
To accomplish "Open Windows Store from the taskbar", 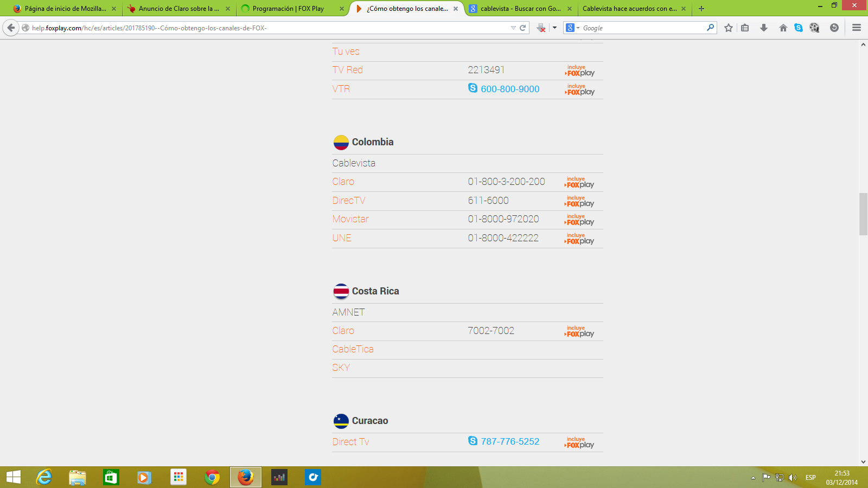I will tap(111, 477).
